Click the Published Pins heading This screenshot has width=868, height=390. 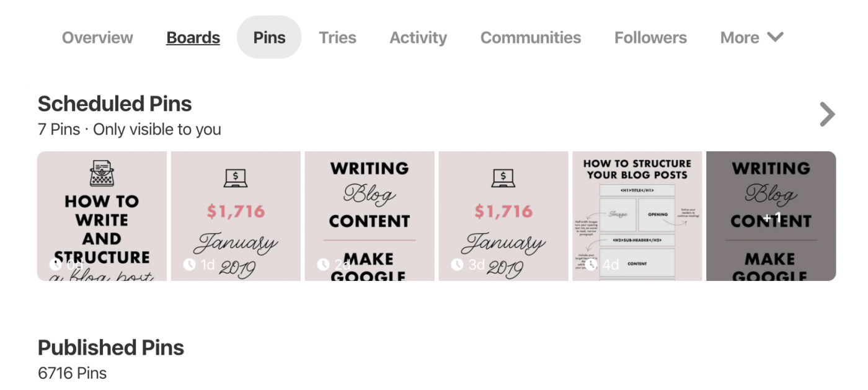pyautogui.click(x=110, y=348)
